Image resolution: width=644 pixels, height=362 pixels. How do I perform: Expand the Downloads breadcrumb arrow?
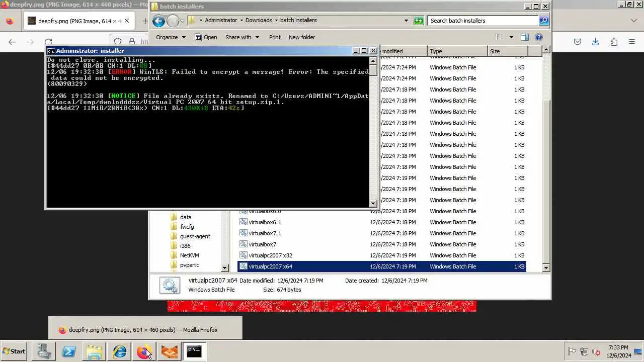276,21
